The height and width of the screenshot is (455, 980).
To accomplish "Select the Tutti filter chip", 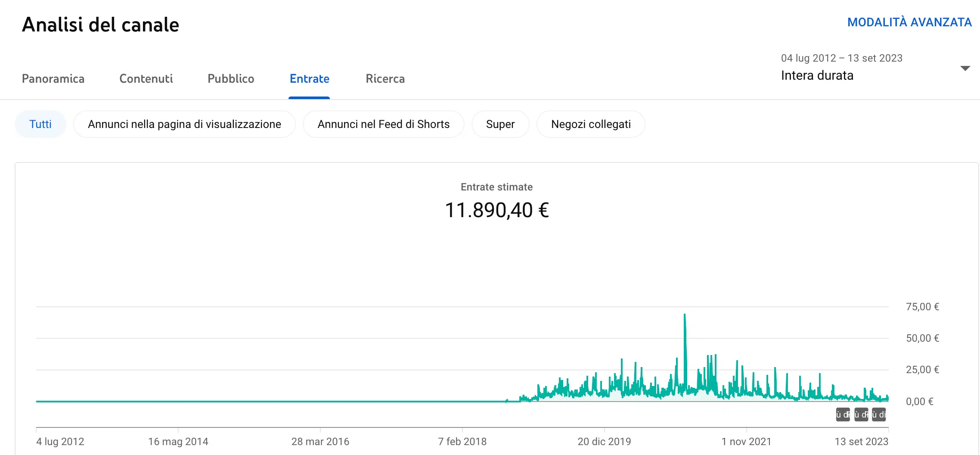I will pos(40,124).
